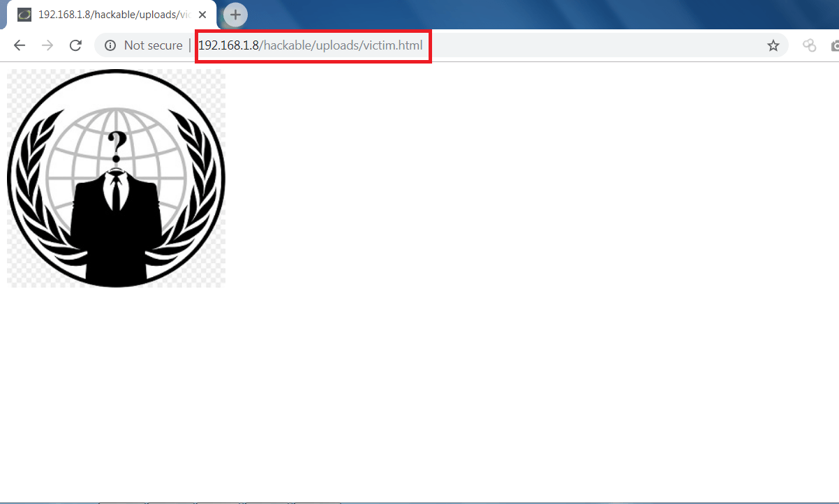Screen dimensions: 839x504
Task: Bookmark this page with the star icon
Action: pyautogui.click(x=773, y=45)
